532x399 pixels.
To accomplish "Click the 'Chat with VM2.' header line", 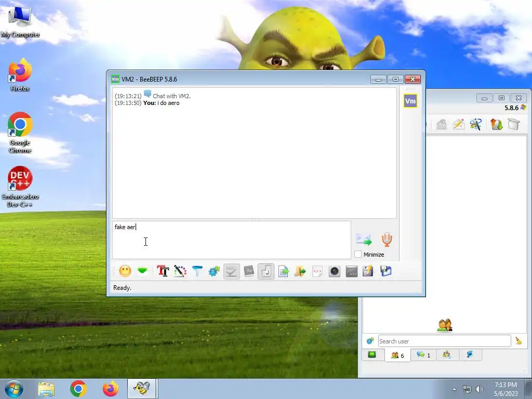I will point(171,96).
